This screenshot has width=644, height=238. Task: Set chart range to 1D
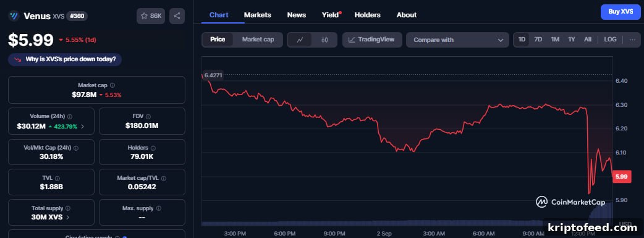(x=522, y=40)
